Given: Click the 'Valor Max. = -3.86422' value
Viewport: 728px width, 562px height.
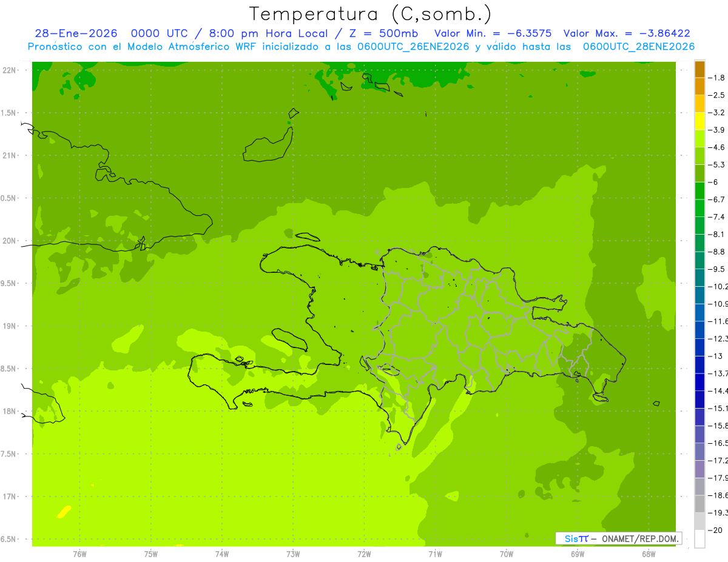Looking at the screenshot, I should tap(627, 34).
